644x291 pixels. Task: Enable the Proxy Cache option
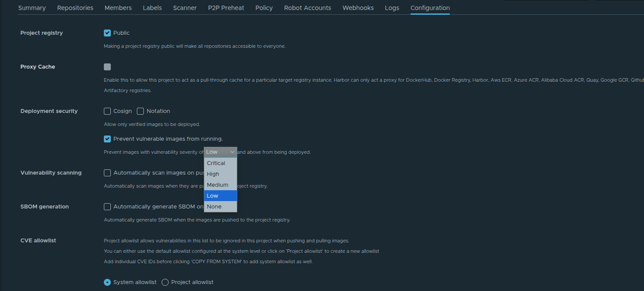click(107, 66)
